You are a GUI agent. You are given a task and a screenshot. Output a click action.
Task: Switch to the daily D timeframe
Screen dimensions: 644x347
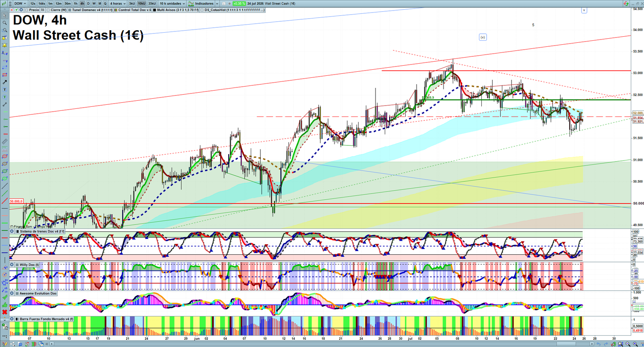click(88, 4)
